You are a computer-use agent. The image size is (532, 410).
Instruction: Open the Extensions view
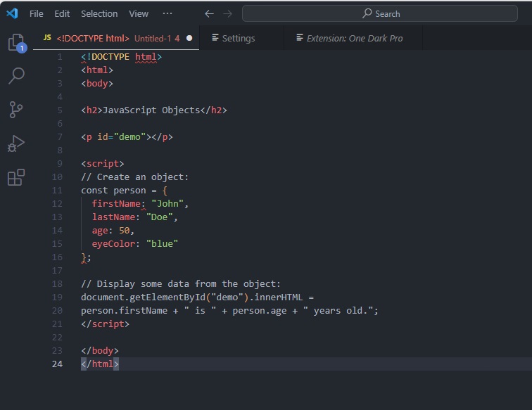[x=16, y=177]
